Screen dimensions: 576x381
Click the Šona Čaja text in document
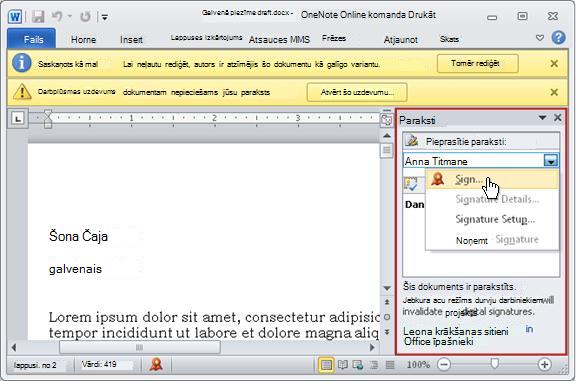point(78,236)
